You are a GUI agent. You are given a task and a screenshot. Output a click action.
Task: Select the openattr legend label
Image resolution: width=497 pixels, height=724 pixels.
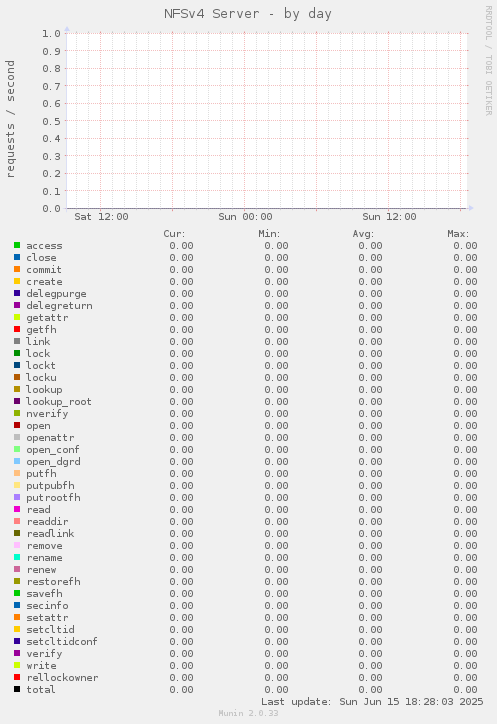[50, 438]
